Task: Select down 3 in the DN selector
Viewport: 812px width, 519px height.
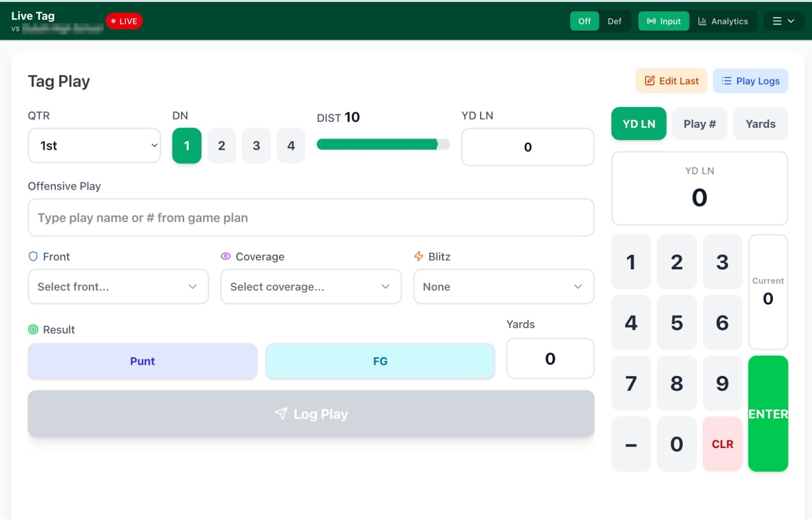Action: click(256, 146)
